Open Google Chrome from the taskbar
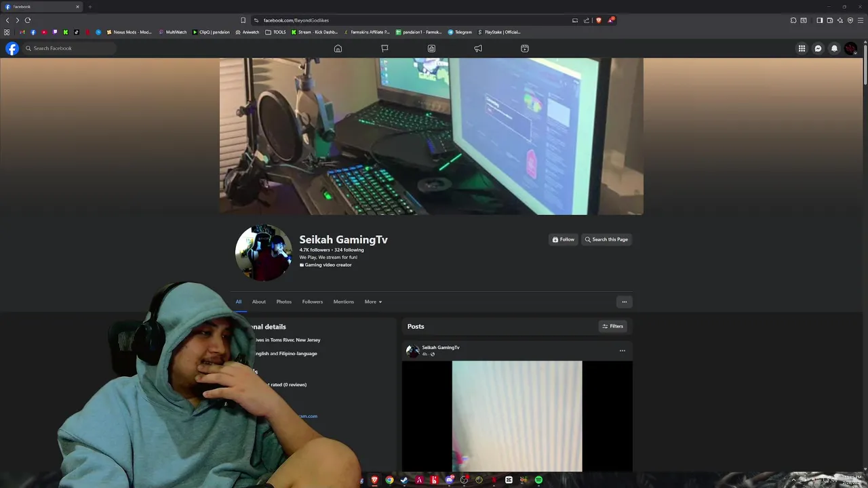 tap(389, 480)
